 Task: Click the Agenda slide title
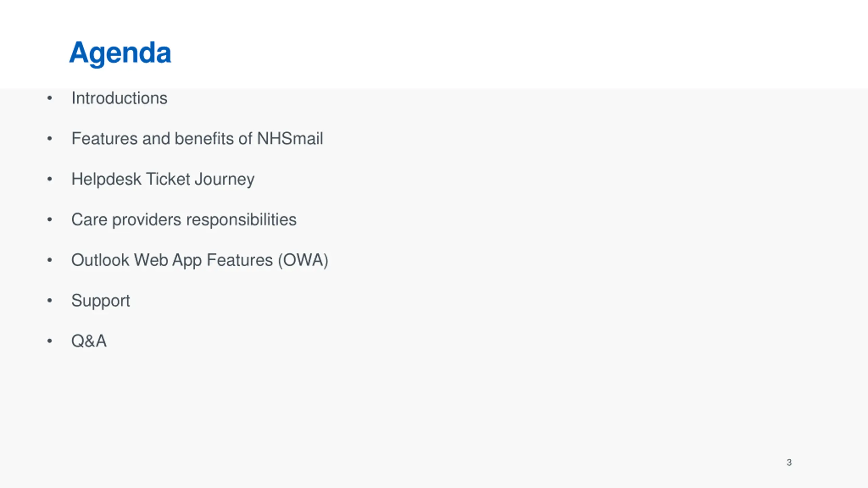[x=120, y=54]
